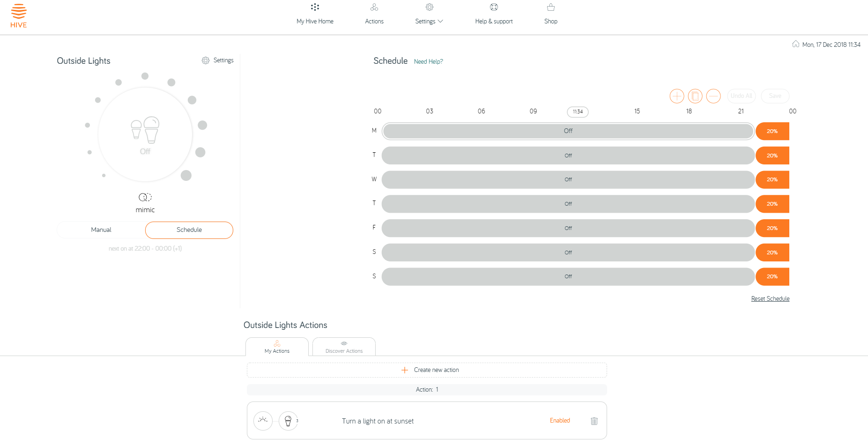The width and height of the screenshot is (868, 446).
Task: Open the Need Help? link
Action: (428, 62)
